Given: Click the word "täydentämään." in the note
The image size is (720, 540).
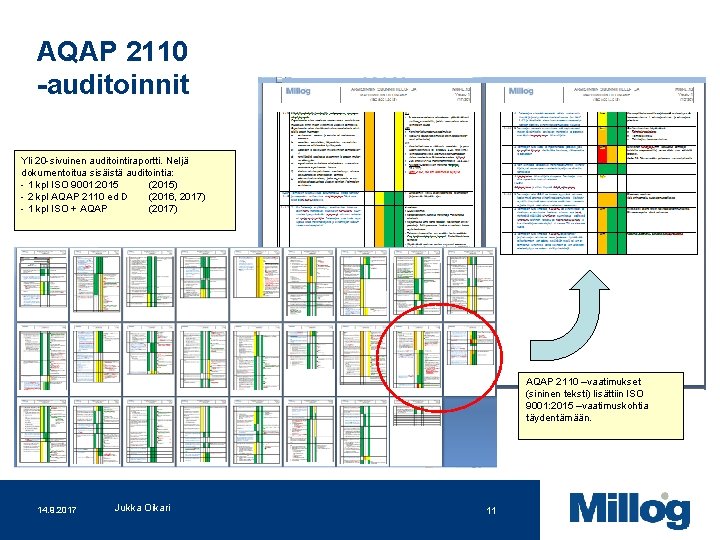Looking at the screenshot, I should [x=558, y=417].
